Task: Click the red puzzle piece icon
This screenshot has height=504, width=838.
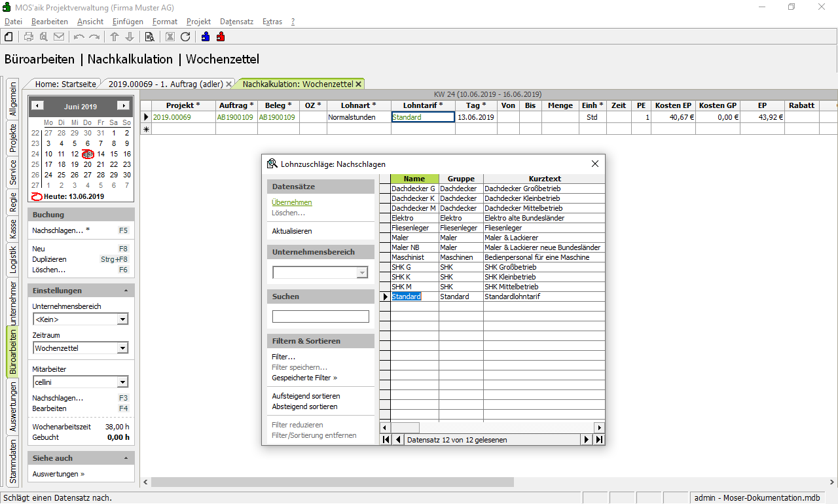Action: (221, 37)
